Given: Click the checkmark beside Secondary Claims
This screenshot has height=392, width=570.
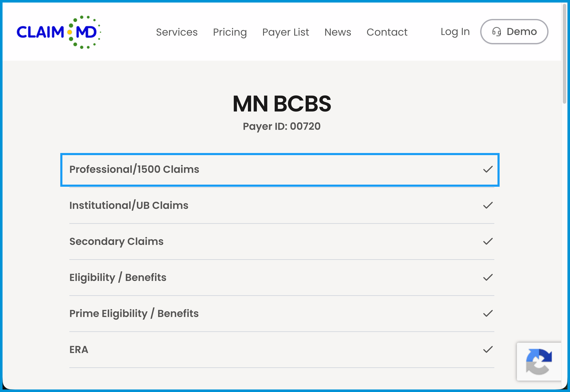Looking at the screenshot, I should (488, 242).
